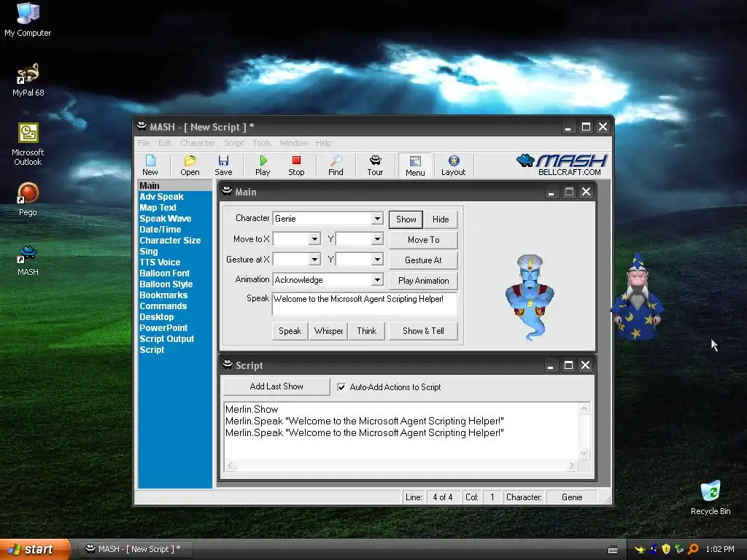This screenshot has width=747, height=560.
Task: Open the Character menu
Action: [x=197, y=143]
